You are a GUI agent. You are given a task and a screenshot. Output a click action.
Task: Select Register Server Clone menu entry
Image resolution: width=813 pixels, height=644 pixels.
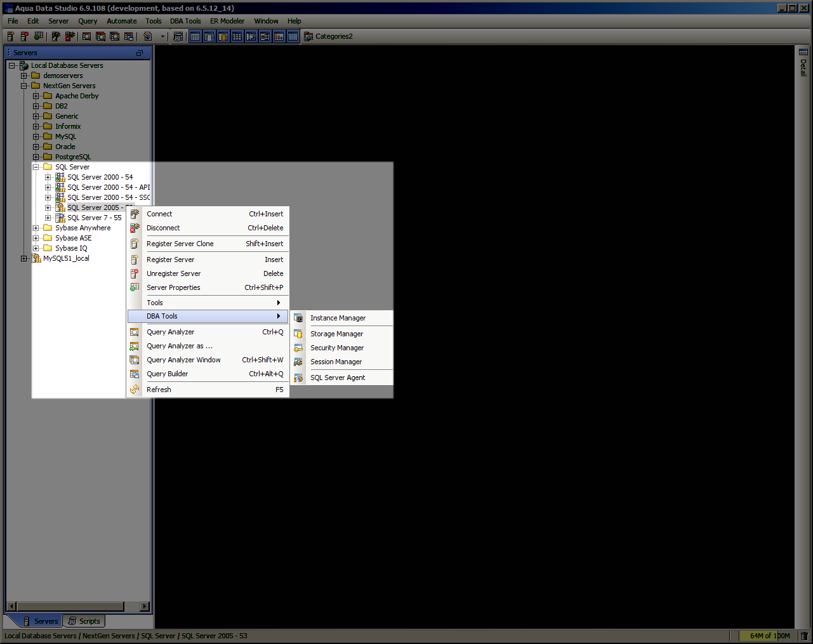coord(208,244)
